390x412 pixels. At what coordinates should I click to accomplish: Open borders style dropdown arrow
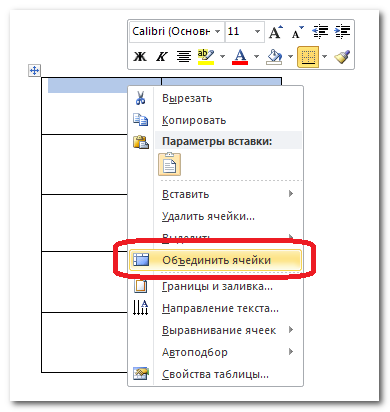pyautogui.click(x=324, y=57)
